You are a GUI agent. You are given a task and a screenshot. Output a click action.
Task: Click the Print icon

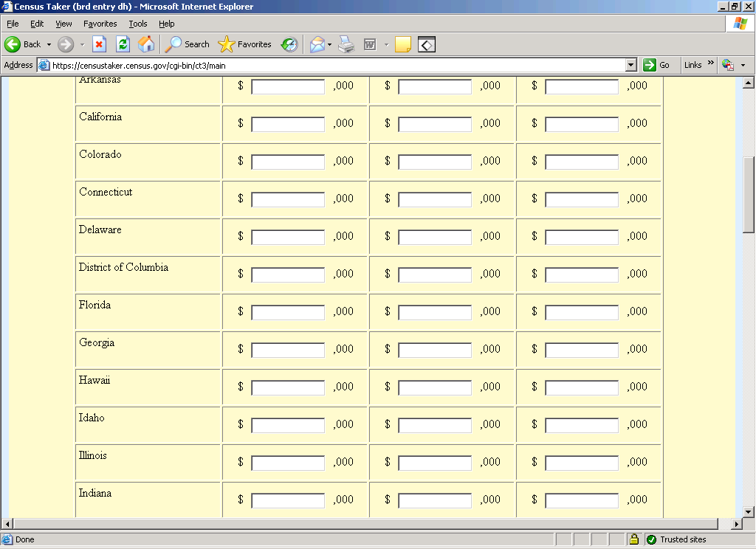point(346,44)
